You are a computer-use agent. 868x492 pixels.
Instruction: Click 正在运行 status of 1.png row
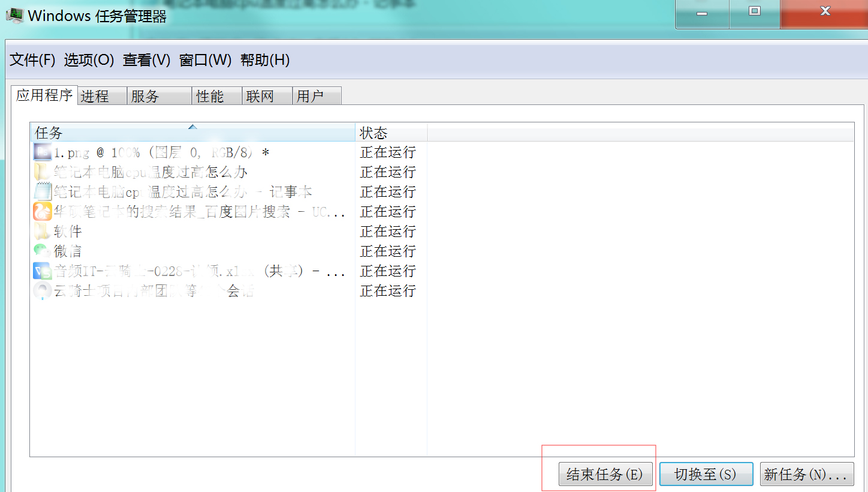tap(388, 152)
